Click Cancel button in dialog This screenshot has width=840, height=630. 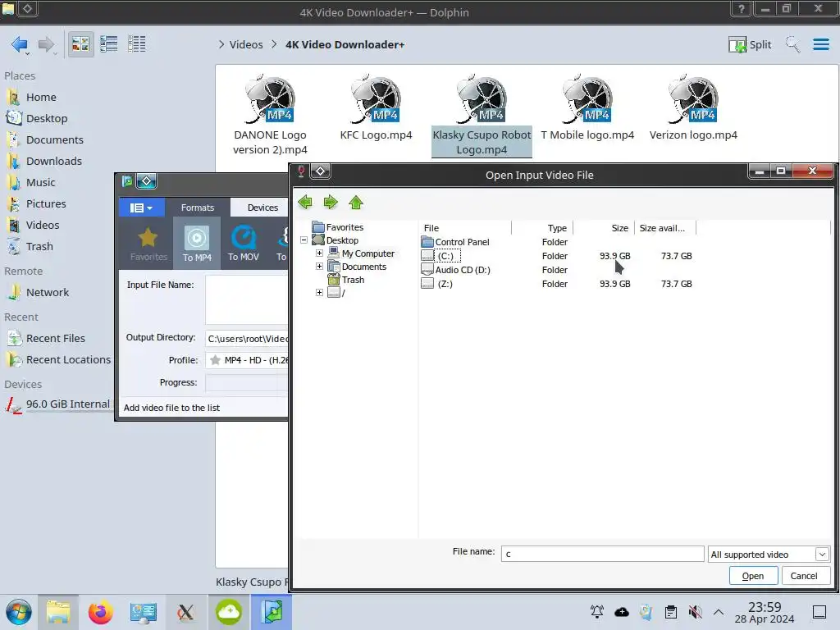[x=804, y=576]
